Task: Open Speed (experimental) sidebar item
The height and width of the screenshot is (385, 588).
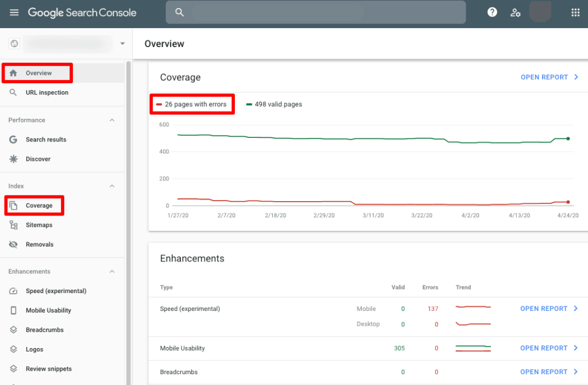Action: (x=62, y=291)
